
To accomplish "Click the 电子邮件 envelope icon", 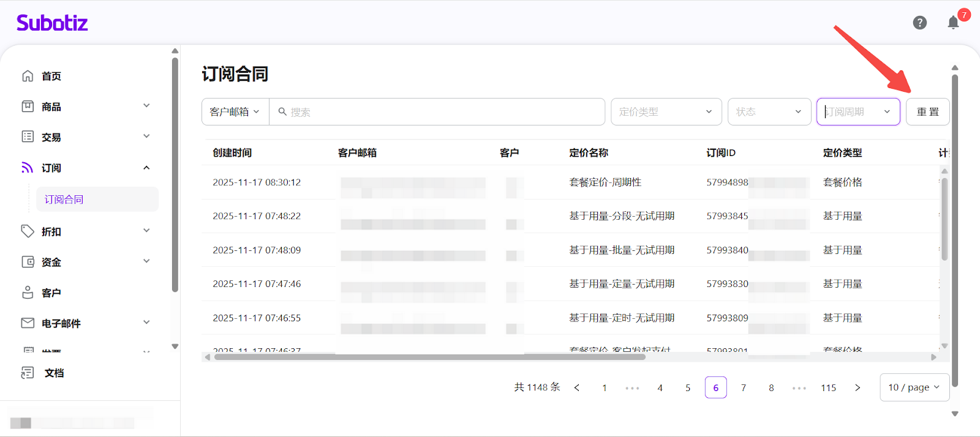I will pos(28,323).
